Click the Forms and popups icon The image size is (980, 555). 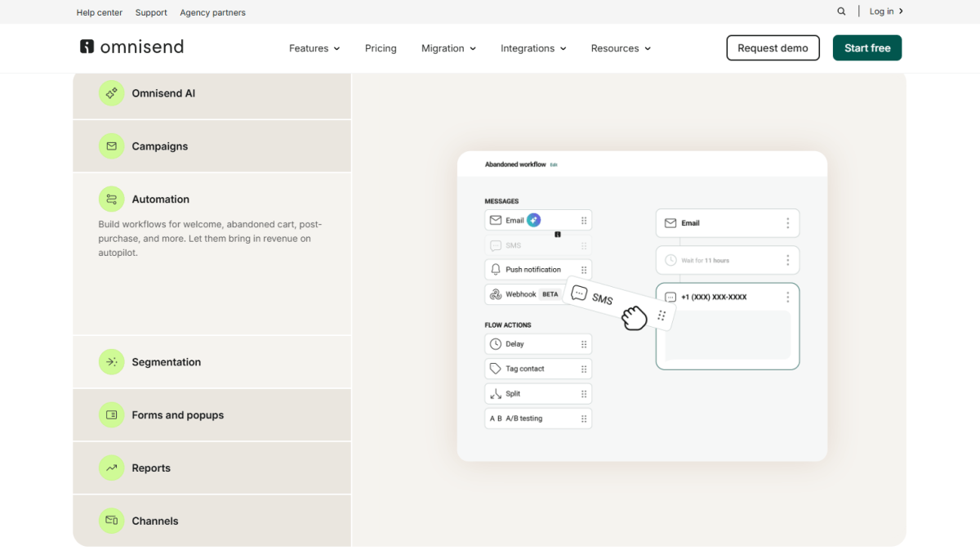tap(112, 415)
